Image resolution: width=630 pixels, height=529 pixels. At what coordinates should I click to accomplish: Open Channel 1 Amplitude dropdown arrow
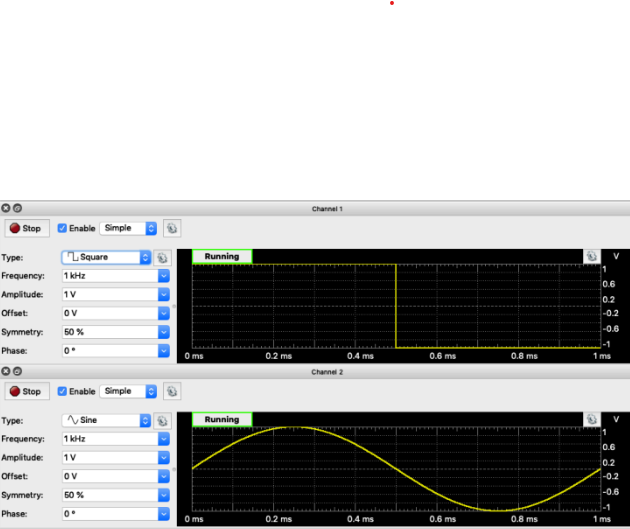[164, 294]
